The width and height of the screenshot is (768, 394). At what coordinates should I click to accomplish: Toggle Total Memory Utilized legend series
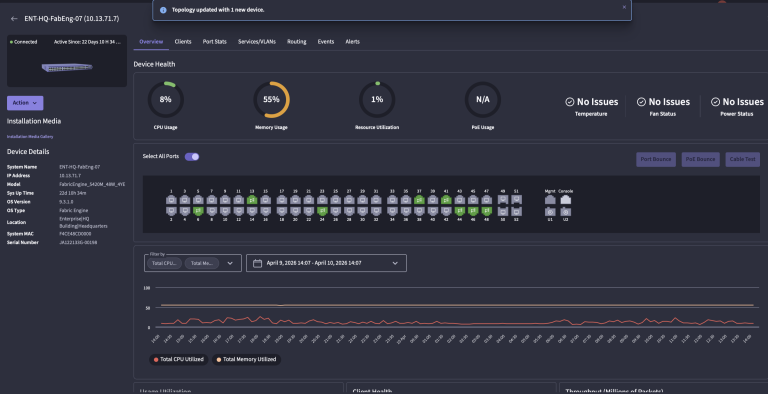click(246, 359)
